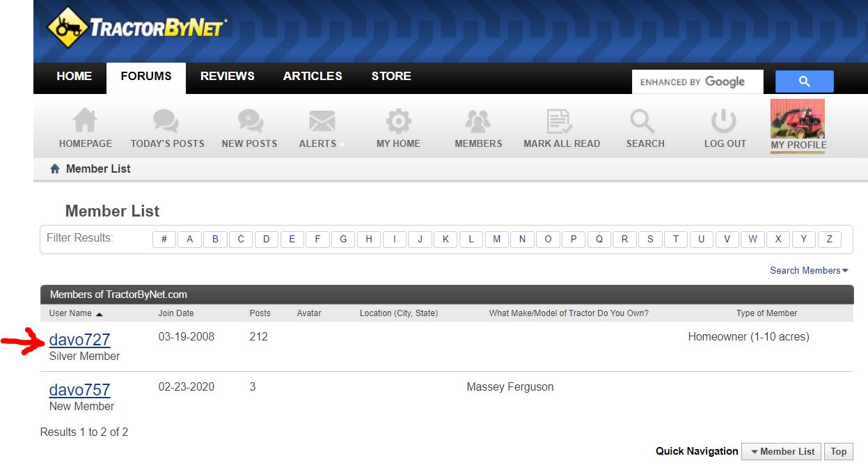Filter members by letter Z

(x=829, y=240)
